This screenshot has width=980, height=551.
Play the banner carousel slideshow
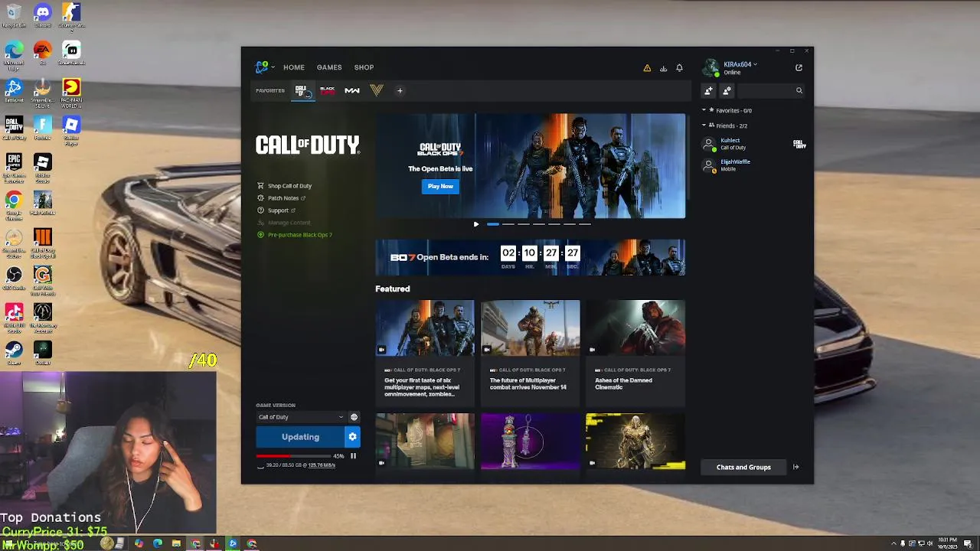tap(476, 224)
